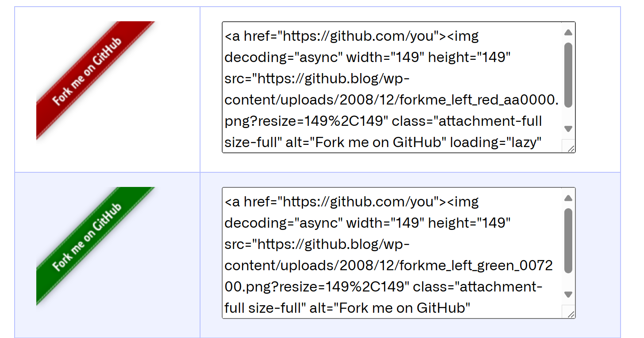The image size is (644, 338).
Task: Click scrollbar thumb in green ribbon code box
Action: pyautogui.click(x=568, y=241)
